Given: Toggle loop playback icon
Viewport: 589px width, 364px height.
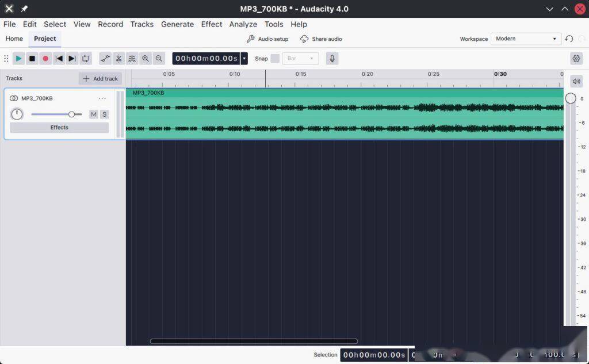Looking at the screenshot, I should [86, 59].
